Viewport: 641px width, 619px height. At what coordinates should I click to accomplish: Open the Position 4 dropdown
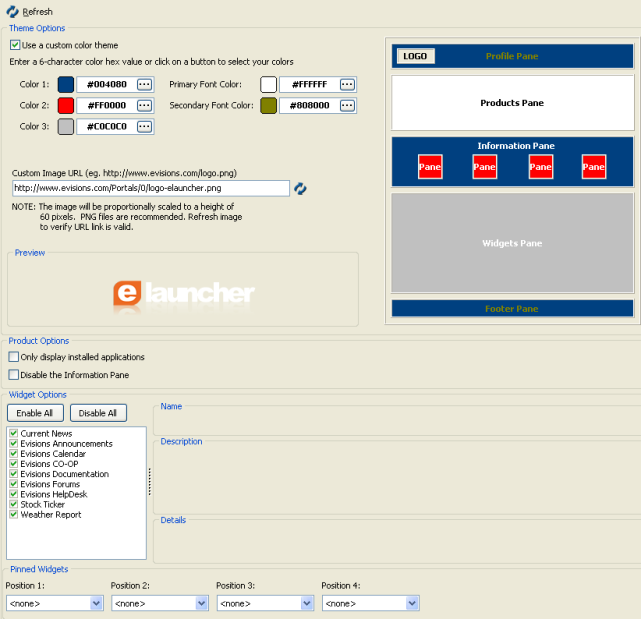412,603
